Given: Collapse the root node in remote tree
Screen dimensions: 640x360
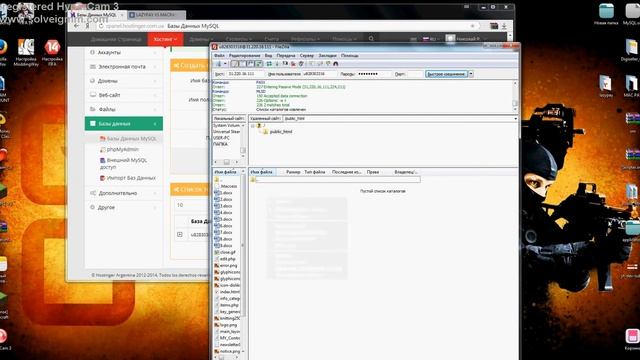Looking at the screenshot, I should (x=253, y=126).
